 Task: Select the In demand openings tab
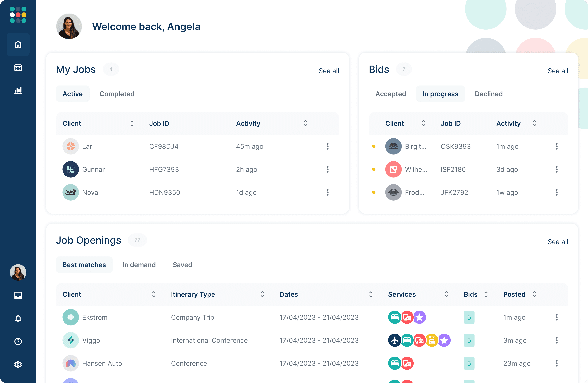coord(139,265)
